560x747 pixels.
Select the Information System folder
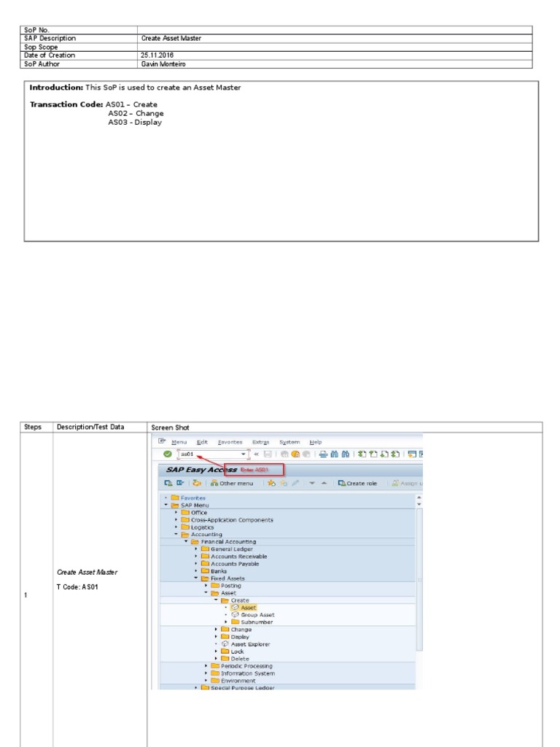click(243, 673)
